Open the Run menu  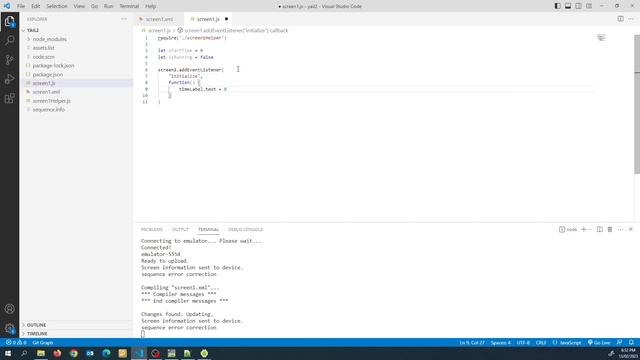point(108,6)
